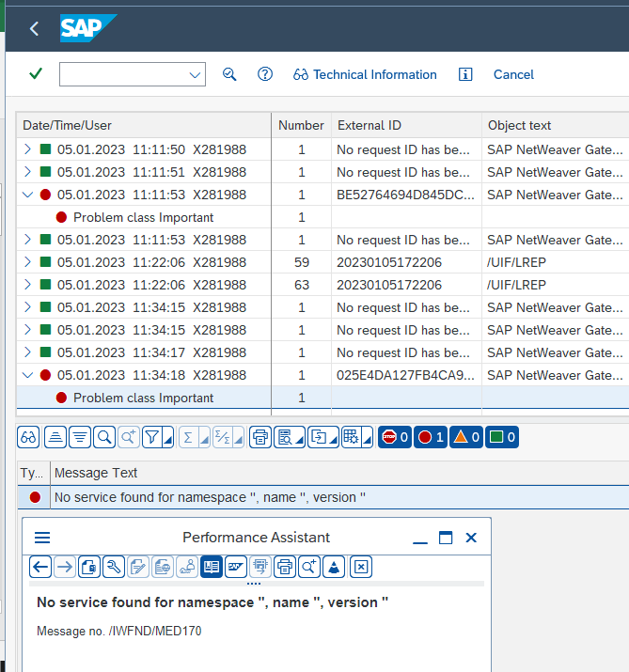Open the filter options dropdown arrow
The width and height of the screenshot is (629, 672).
point(168,439)
